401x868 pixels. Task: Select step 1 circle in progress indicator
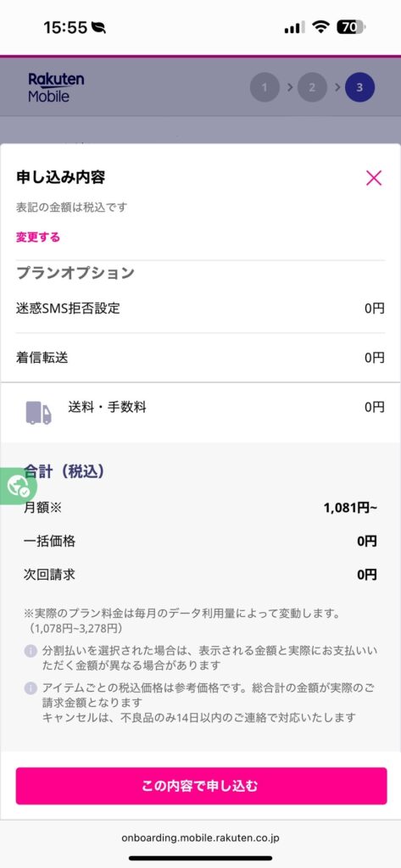(265, 87)
